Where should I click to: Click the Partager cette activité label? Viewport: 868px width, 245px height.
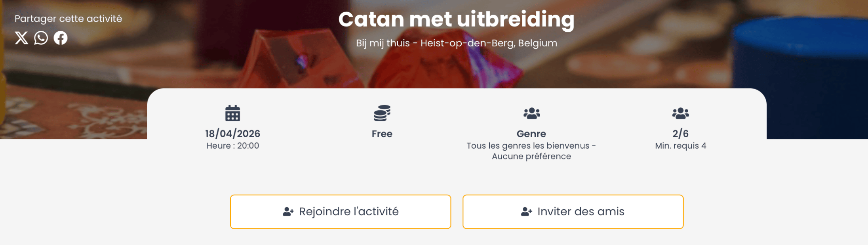[x=68, y=19]
